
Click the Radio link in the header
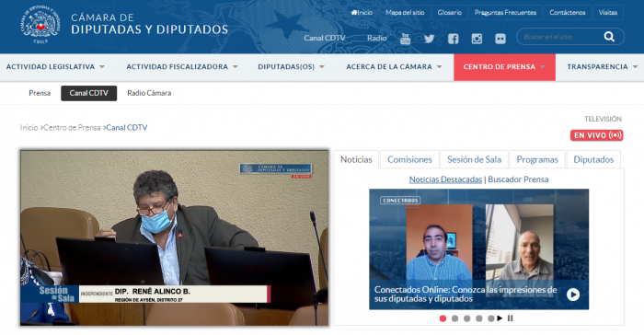pyautogui.click(x=376, y=38)
